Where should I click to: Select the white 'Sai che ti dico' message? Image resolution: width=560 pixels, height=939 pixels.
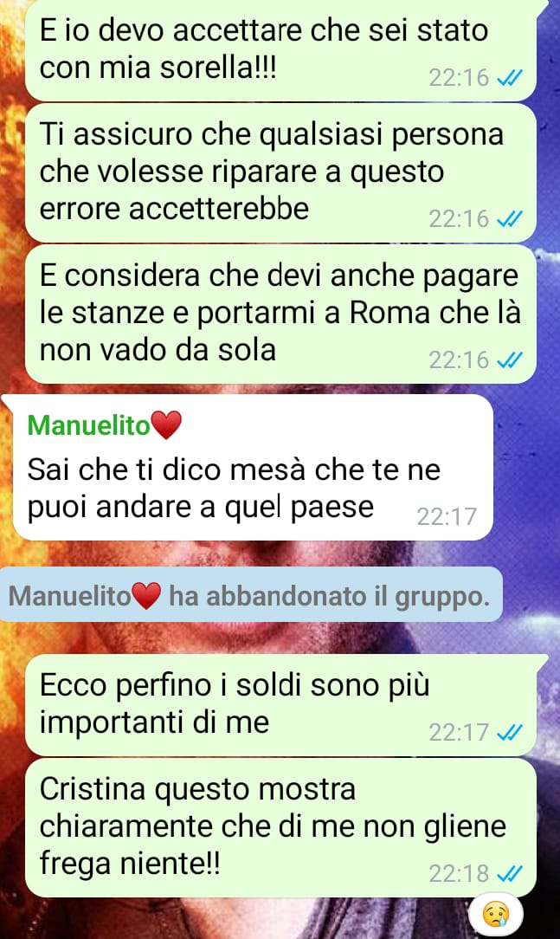(253, 468)
